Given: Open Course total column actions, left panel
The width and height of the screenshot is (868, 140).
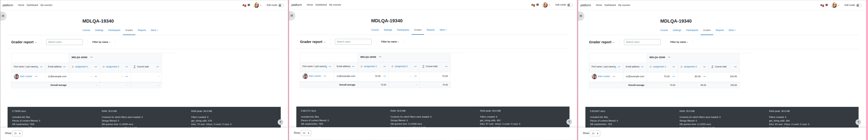Looking at the screenshot, I should click(x=157, y=67).
